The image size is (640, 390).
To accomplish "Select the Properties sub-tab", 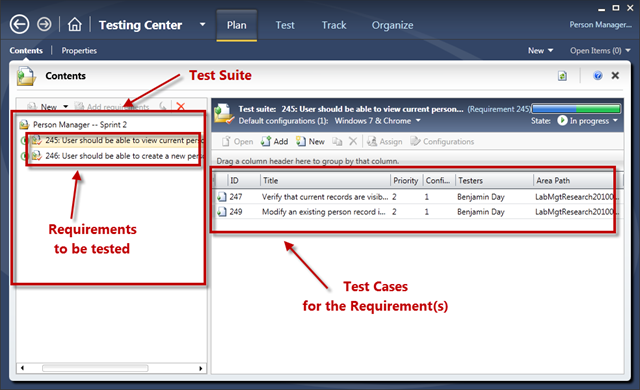I will pos(79,51).
